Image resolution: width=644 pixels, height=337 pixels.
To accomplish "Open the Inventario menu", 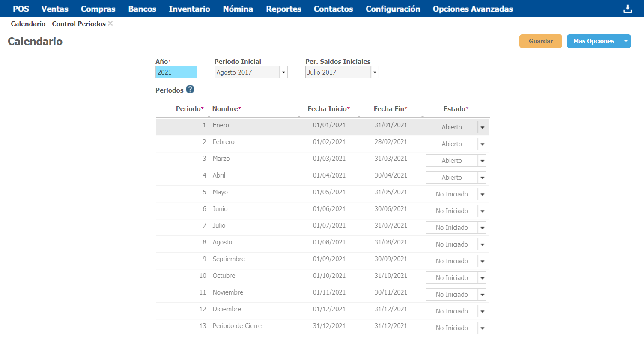I will tap(189, 9).
